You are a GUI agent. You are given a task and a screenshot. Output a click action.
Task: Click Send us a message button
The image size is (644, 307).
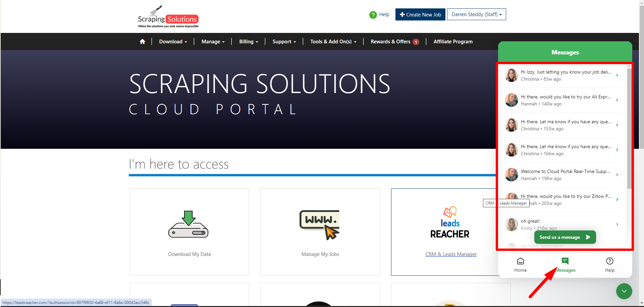click(565, 237)
